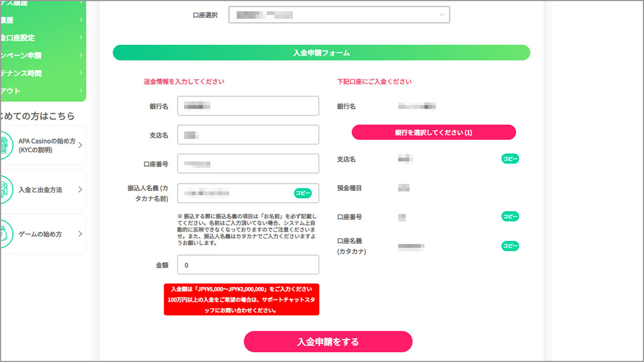
Task: Click the 預金種目 label
Action: tap(349, 188)
